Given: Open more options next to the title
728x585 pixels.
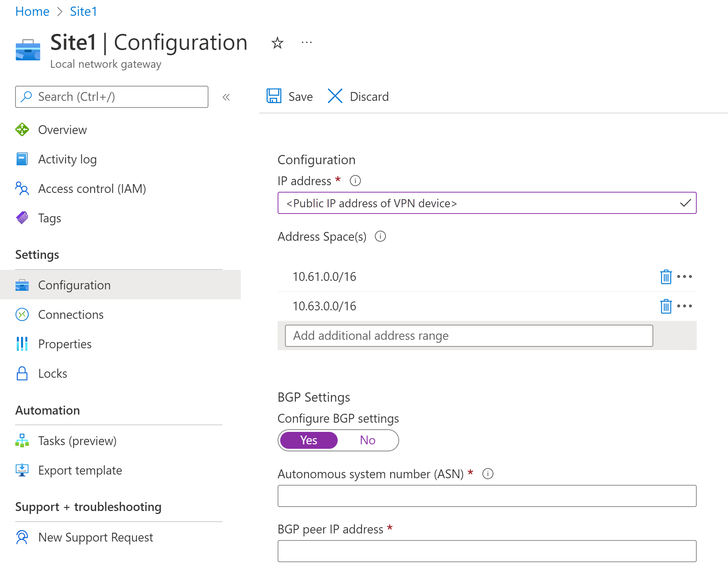Looking at the screenshot, I should click(x=306, y=43).
